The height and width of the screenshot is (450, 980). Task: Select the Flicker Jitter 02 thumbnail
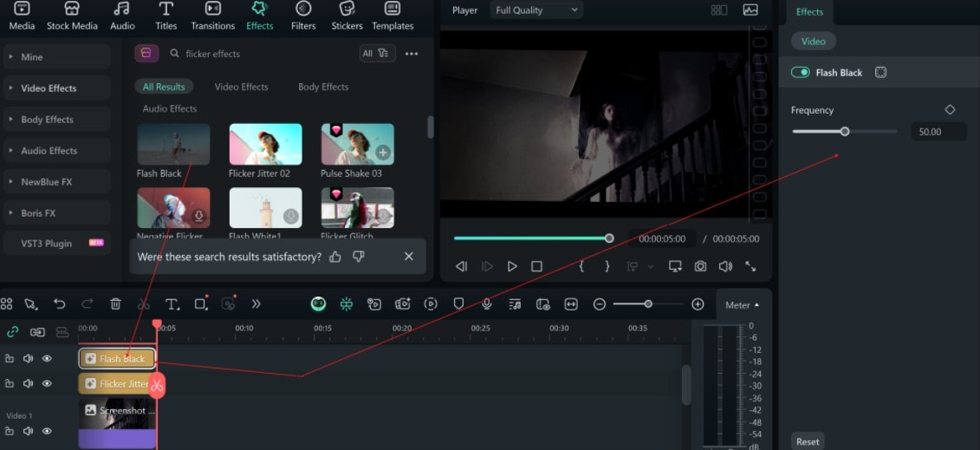click(x=266, y=145)
